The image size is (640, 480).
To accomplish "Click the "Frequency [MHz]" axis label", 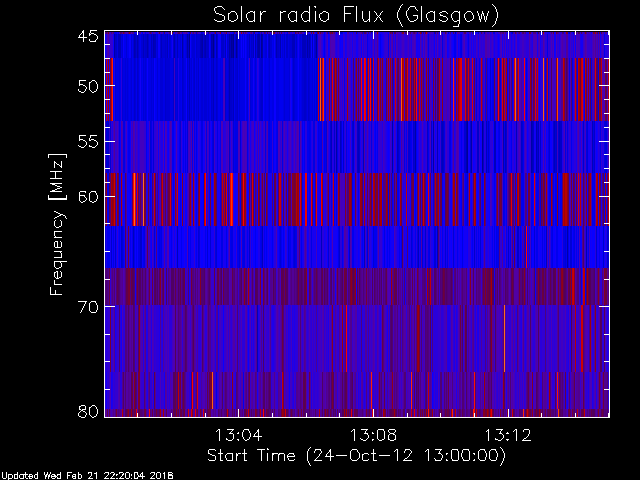I will click(57, 224).
